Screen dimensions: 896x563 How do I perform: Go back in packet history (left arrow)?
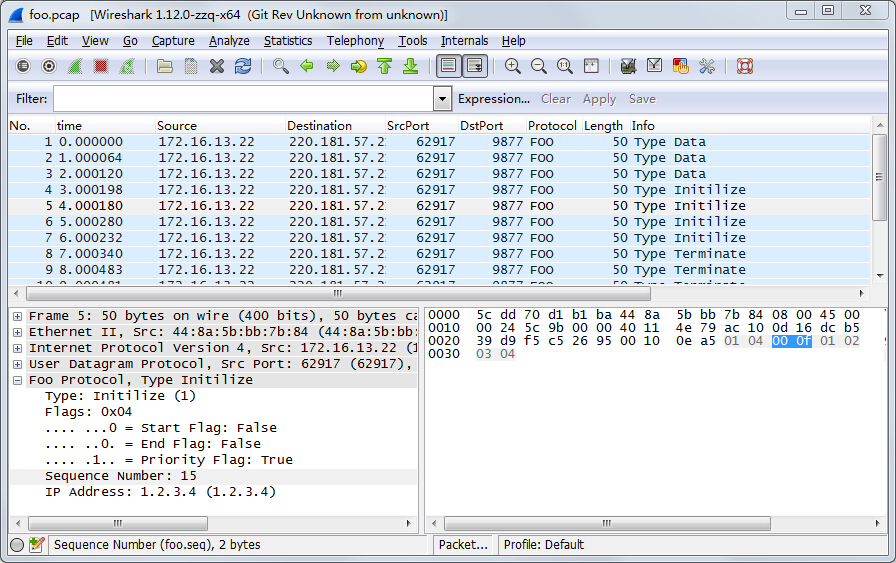307,66
